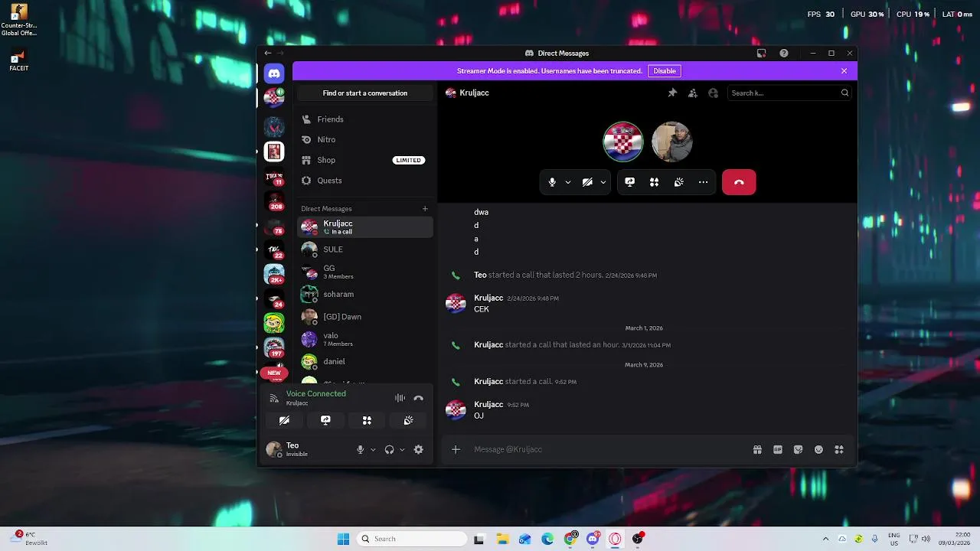Open sticker picker in message bar
This screenshot has width=980, height=551.
click(798, 450)
